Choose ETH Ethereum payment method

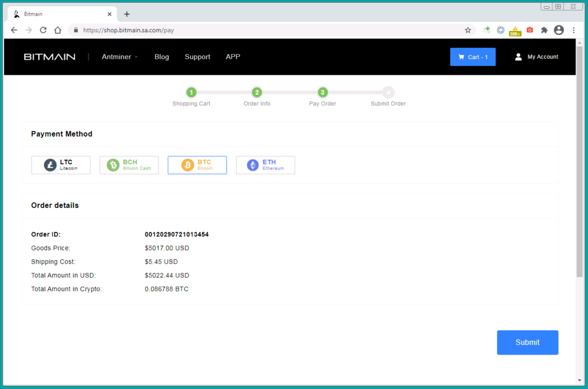point(265,165)
